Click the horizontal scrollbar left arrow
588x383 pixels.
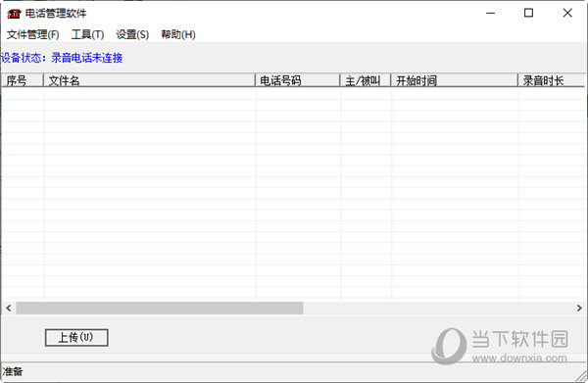[x=8, y=308]
